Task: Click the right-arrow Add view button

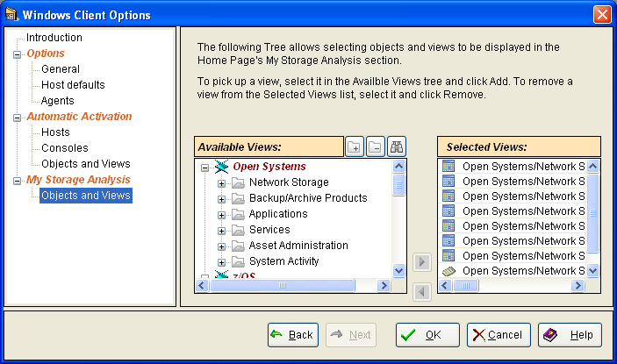Action: (422, 261)
